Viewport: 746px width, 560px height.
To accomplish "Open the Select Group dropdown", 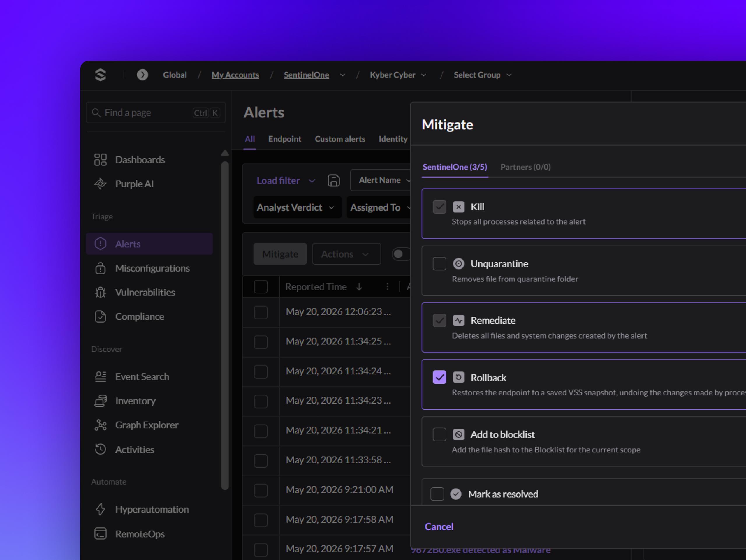I will coord(483,75).
